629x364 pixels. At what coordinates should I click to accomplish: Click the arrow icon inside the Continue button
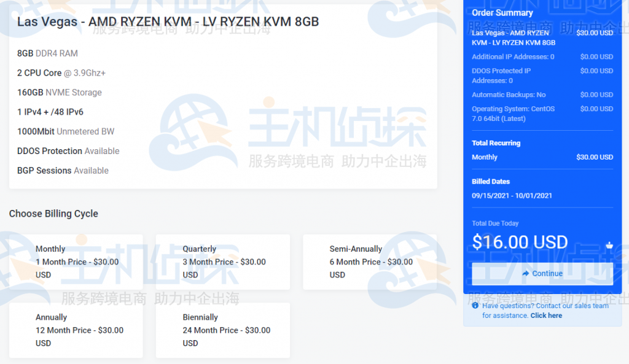(x=527, y=273)
